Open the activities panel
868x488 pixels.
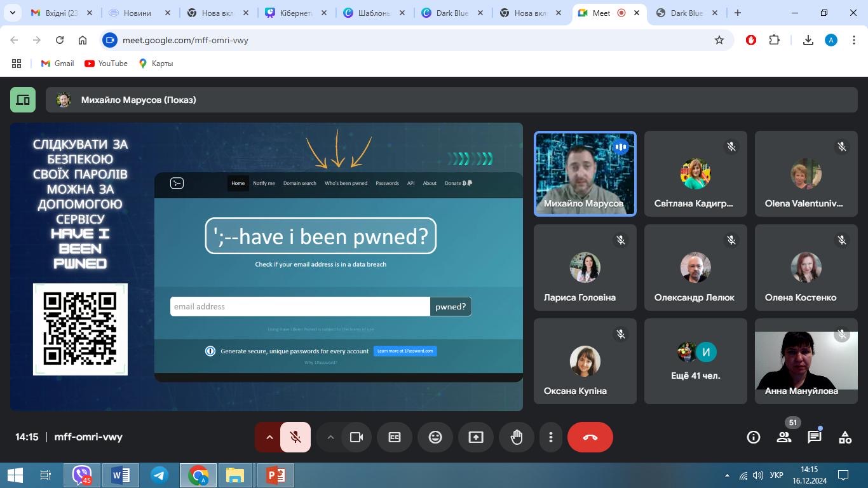(x=845, y=437)
